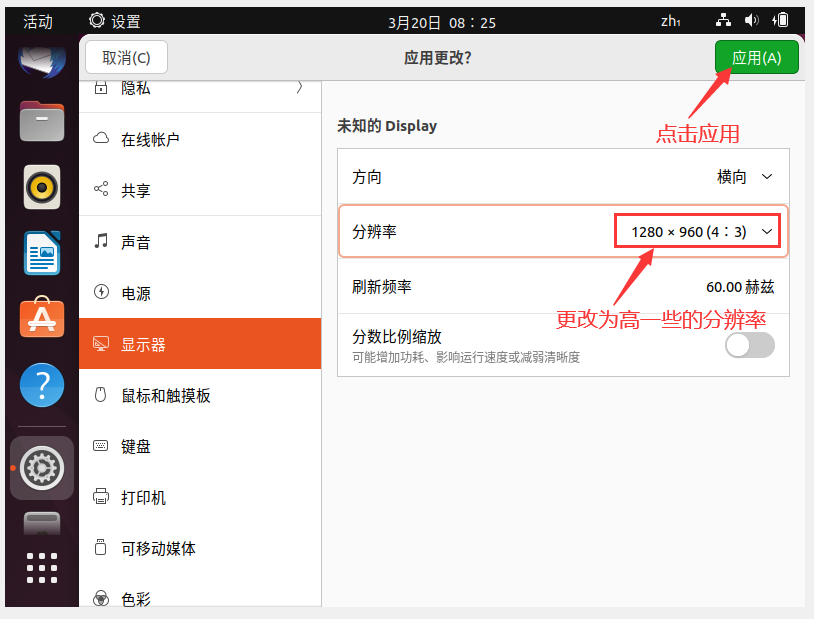Screen dimensions: 814x619
Task: Click the mouse icon in sidebar
Action: point(101,395)
